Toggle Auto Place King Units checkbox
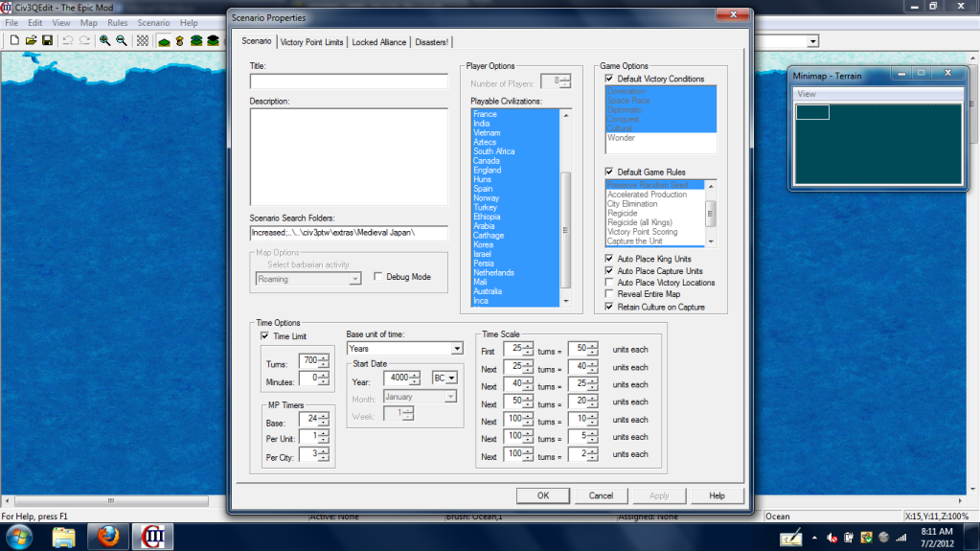980x551 pixels. coord(609,259)
